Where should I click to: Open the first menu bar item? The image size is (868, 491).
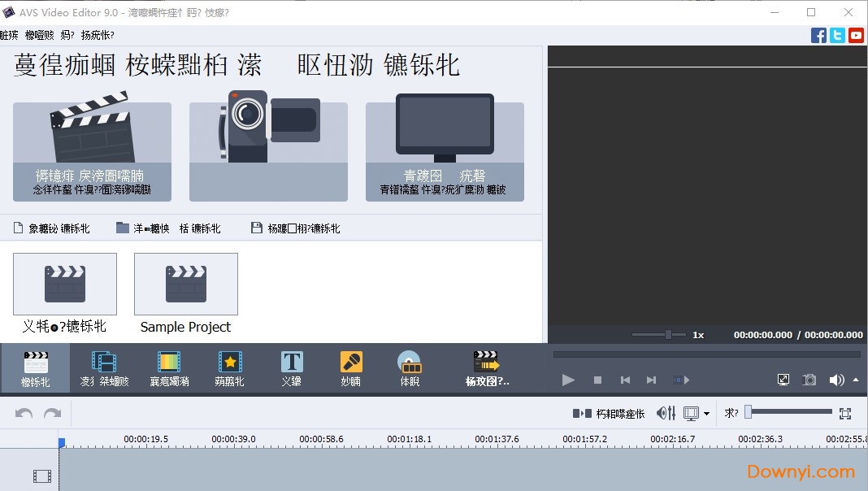8,35
